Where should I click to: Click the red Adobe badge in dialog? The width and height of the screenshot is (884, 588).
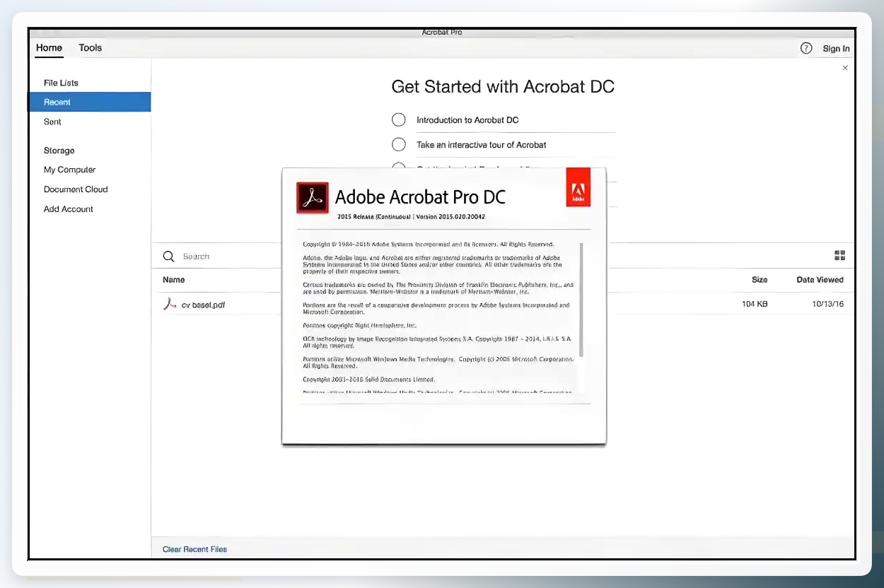[x=578, y=187]
